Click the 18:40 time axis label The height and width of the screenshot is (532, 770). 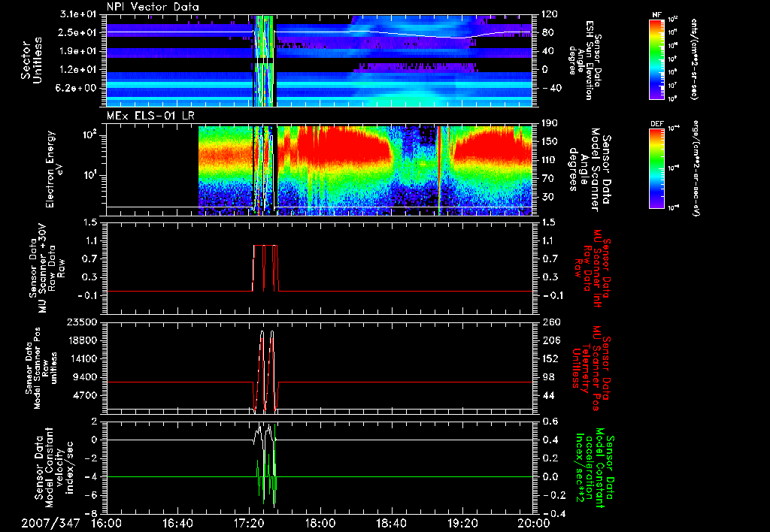391,523
